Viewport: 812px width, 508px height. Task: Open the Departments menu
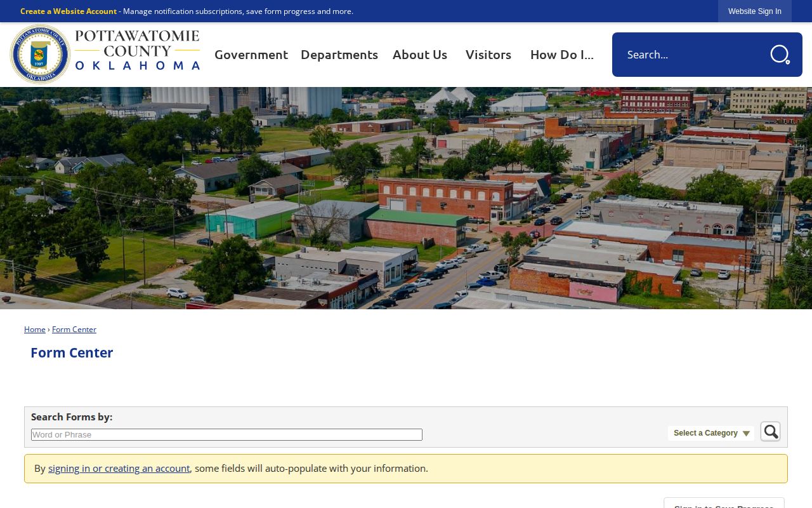click(x=339, y=55)
